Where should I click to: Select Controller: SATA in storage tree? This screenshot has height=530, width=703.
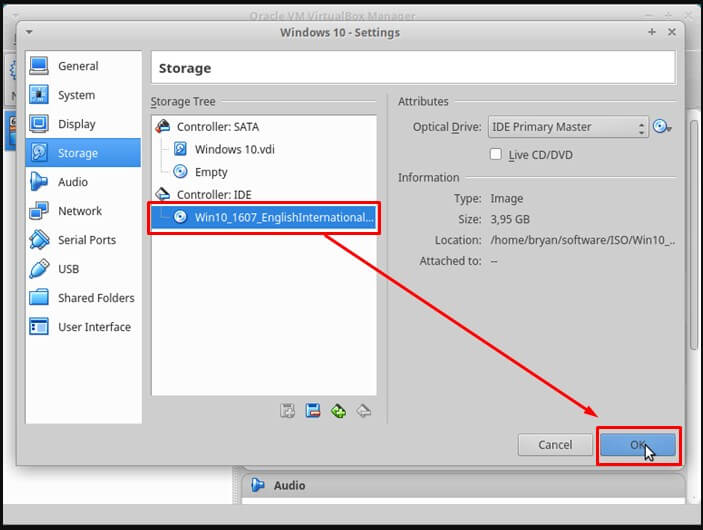click(264, 127)
